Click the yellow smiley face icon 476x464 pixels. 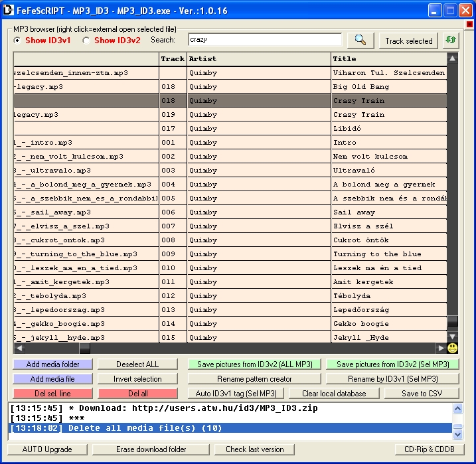[x=452, y=348]
